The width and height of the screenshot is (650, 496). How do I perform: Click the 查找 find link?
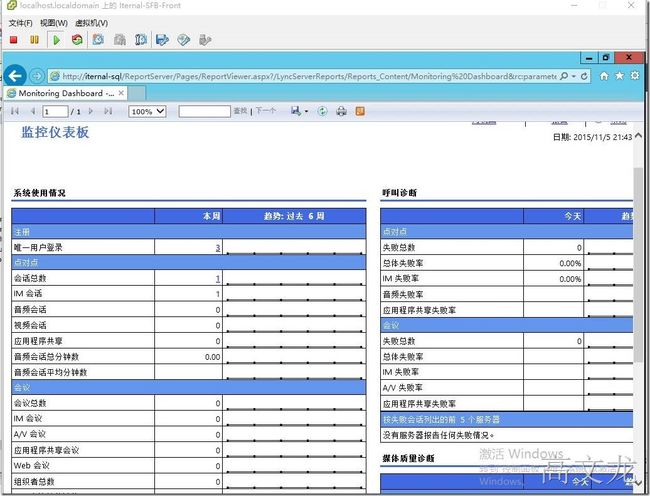(x=240, y=111)
